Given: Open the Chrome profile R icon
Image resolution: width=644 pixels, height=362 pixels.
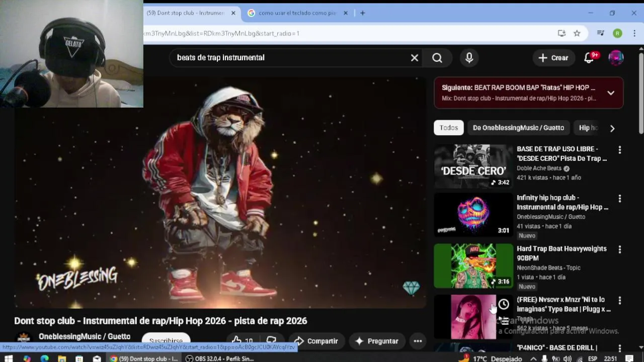Looking at the screenshot, I should tap(617, 33).
